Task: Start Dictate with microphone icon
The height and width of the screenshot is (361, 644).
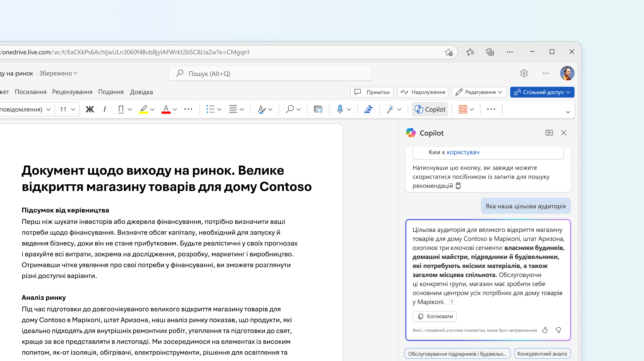Action: 340,109
